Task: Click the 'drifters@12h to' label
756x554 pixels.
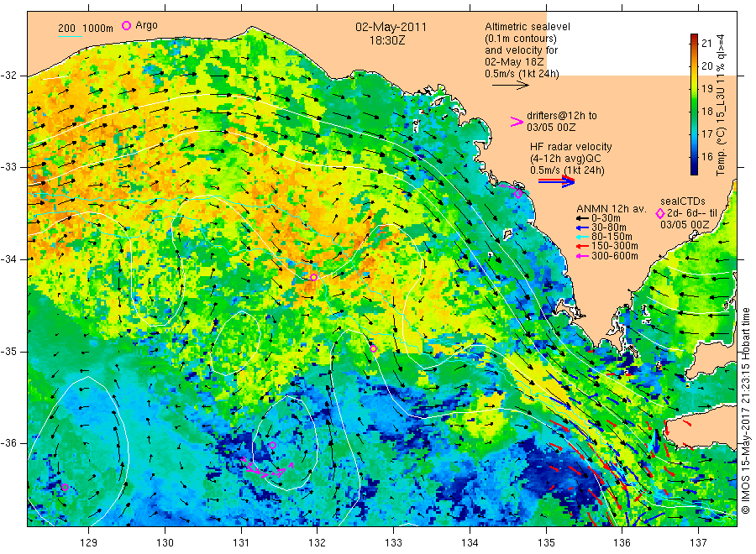Action: 562,116
